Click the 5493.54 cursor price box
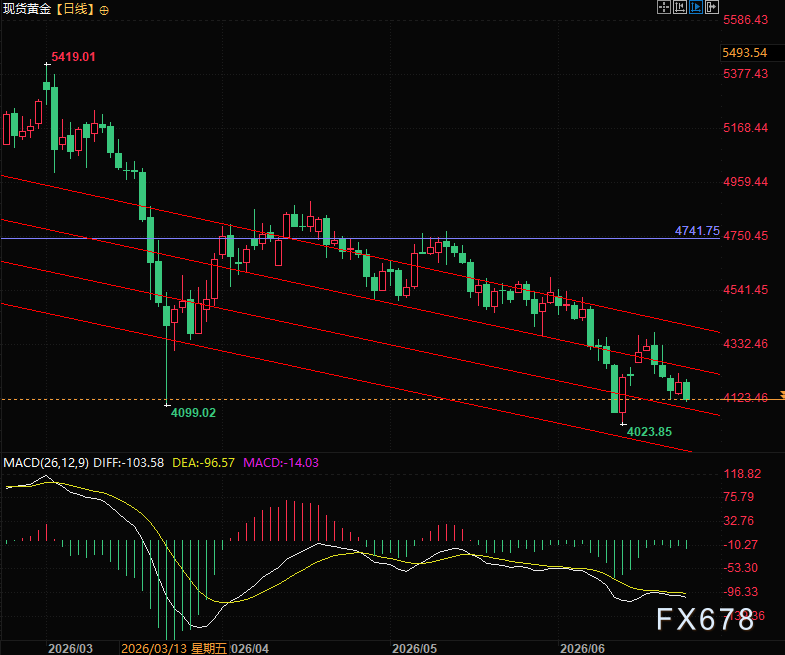This screenshot has width=785, height=655. tap(744, 53)
